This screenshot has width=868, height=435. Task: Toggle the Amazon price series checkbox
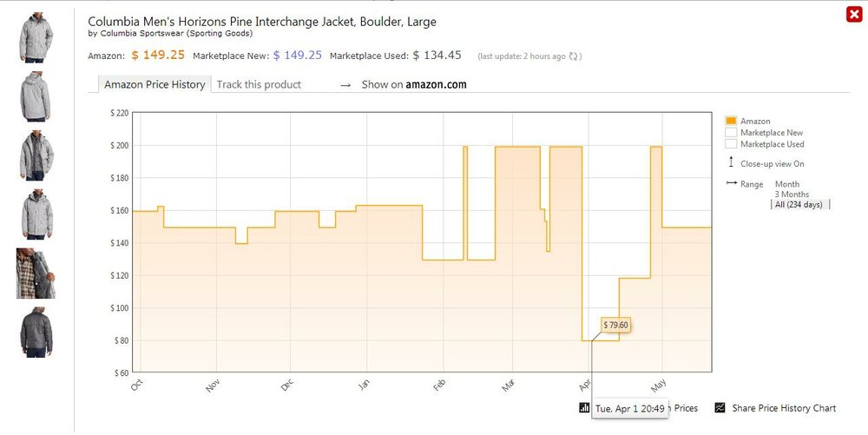pyautogui.click(x=731, y=122)
